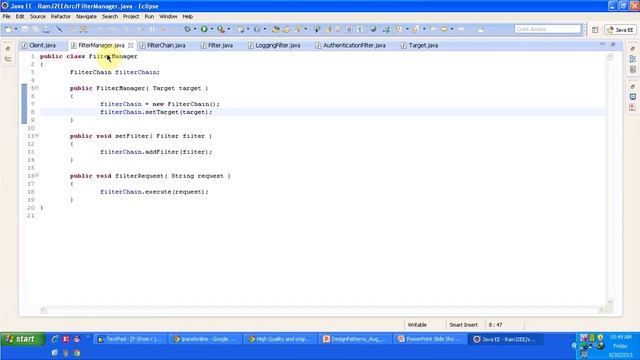Click the Forward navigation arrow in toolbar
The width and height of the screenshot is (640, 360).
461,29
